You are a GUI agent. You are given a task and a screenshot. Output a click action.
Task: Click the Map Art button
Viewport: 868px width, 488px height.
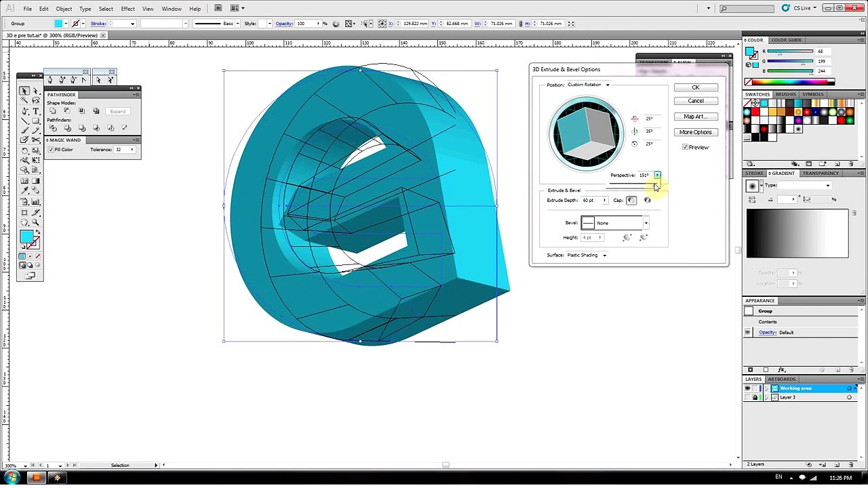point(695,117)
